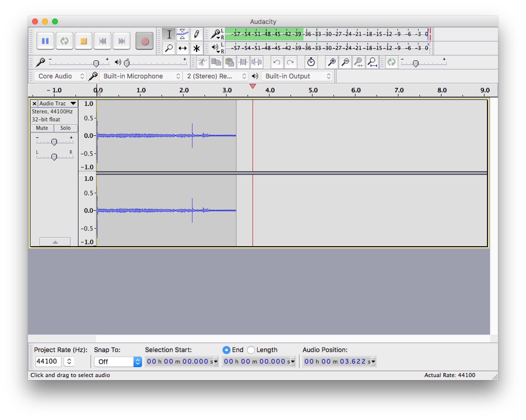This screenshot has height=420, width=526.
Task: Select the Zoom In tool
Action: pyautogui.click(x=329, y=63)
